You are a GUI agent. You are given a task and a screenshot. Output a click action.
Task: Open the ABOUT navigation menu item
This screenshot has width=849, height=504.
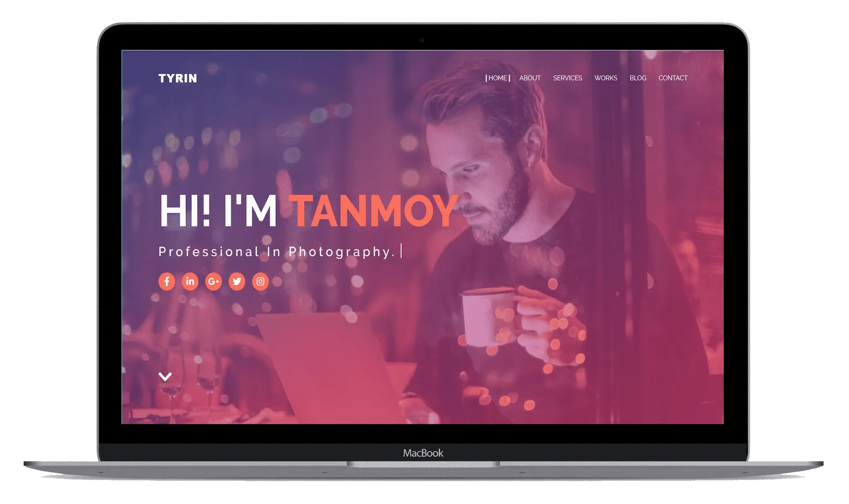coord(529,78)
